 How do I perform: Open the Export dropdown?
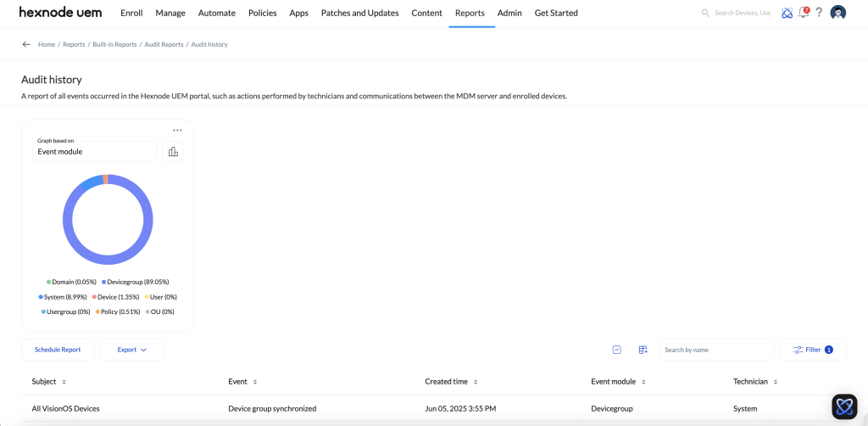click(x=131, y=350)
